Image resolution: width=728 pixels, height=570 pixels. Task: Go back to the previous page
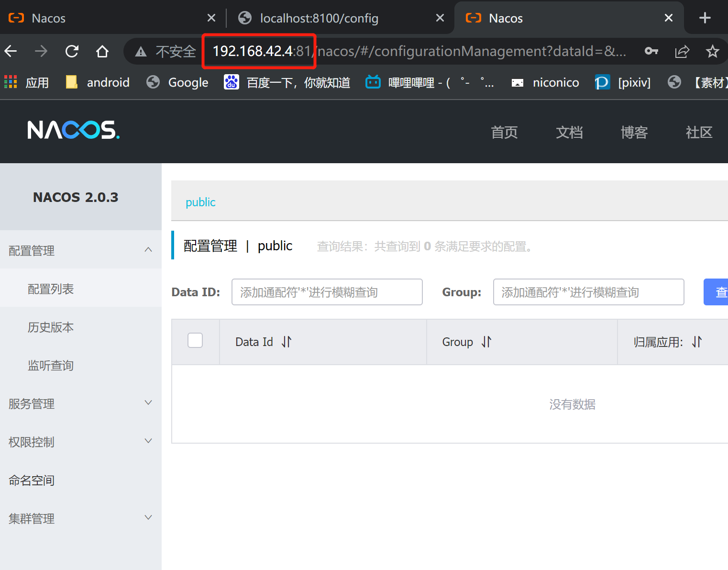[11, 51]
